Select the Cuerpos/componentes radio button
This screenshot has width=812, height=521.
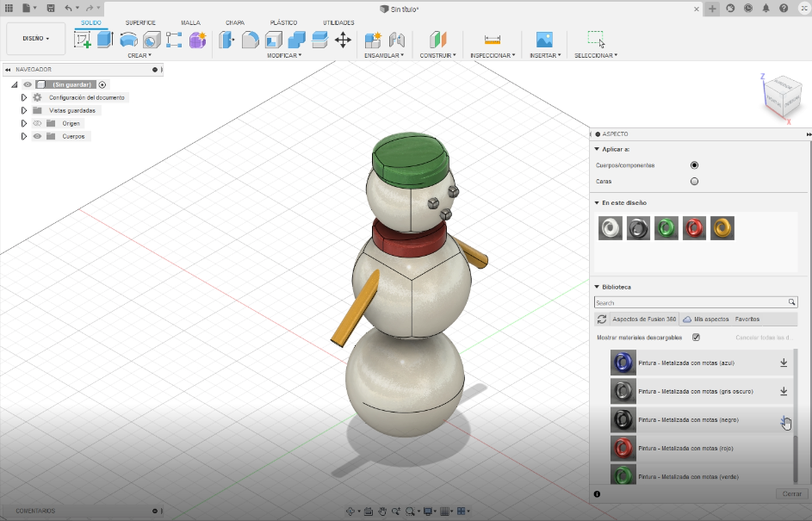point(694,165)
